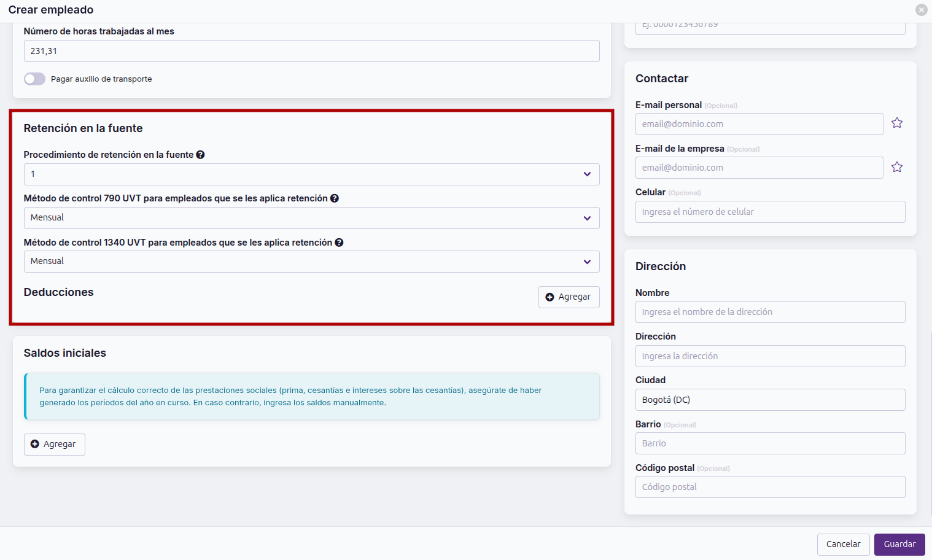932x560 pixels.
Task: Focus Número de horas trabajadas al mes field
Action: click(x=311, y=51)
